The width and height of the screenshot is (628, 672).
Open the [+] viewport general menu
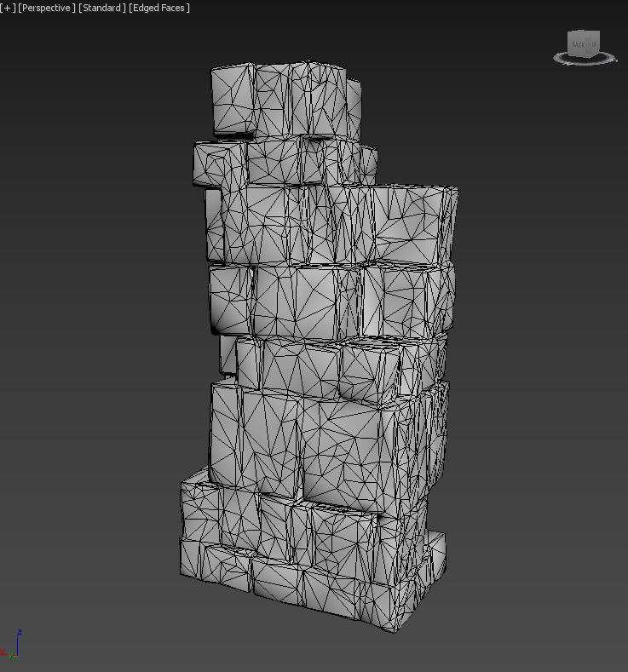(8, 8)
